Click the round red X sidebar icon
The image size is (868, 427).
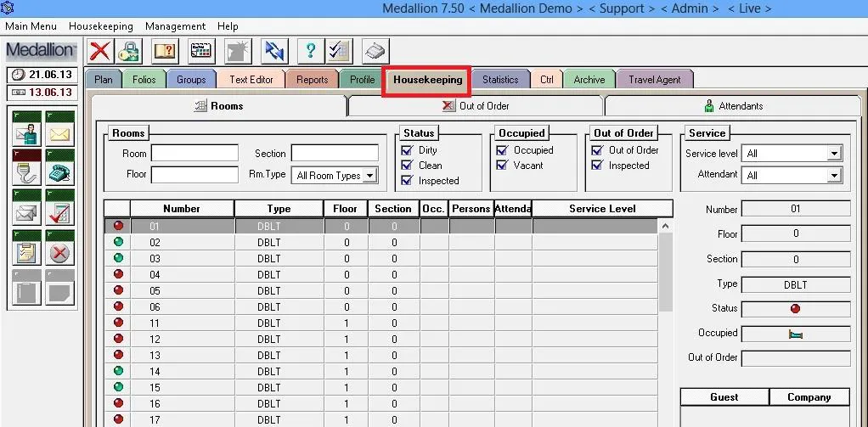[x=59, y=247]
